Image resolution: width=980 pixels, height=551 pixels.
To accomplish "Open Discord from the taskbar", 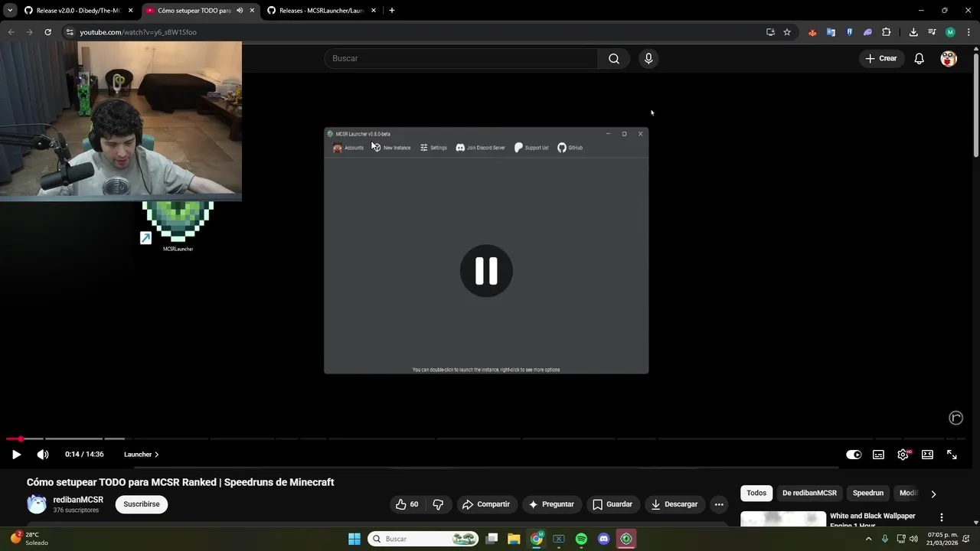I will coord(603,539).
